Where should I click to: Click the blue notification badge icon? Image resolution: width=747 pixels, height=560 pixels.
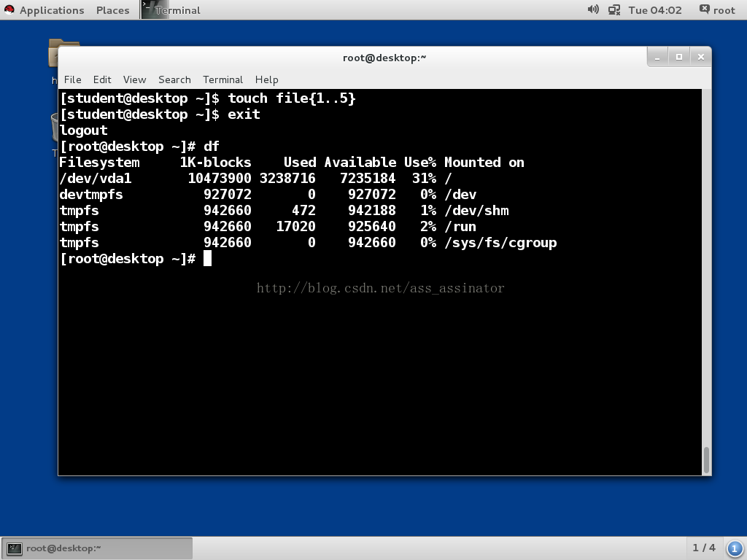734,548
